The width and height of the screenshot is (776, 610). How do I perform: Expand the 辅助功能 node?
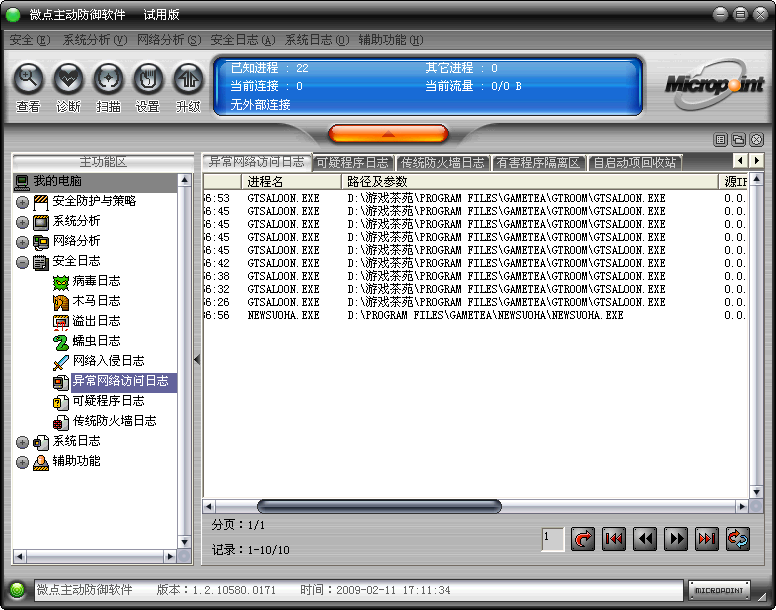[x=22, y=463]
